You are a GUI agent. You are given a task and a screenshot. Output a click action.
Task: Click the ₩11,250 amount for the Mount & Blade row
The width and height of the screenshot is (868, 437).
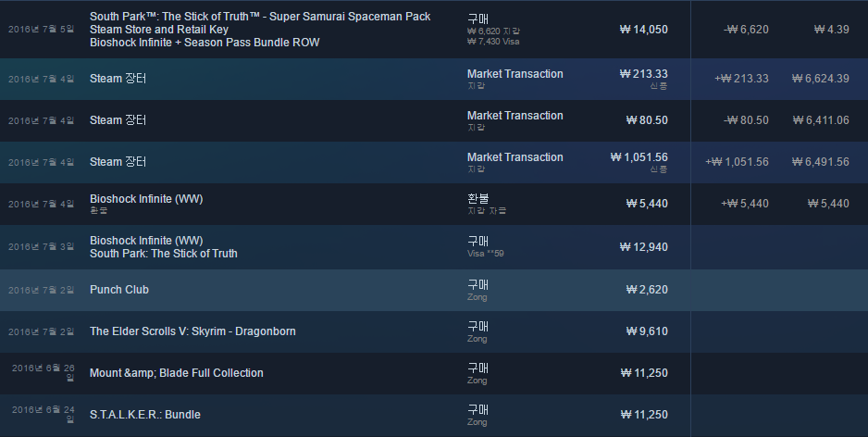[x=644, y=373]
